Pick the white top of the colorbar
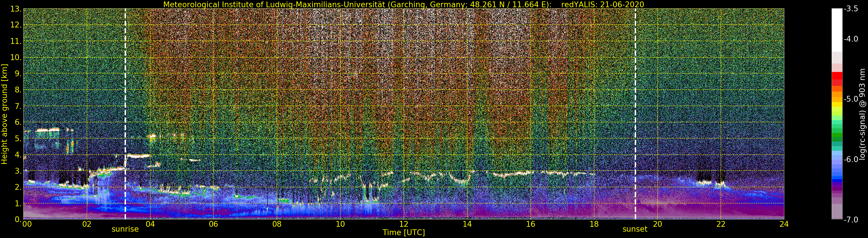This screenshot has width=868, height=238. coord(837,30)
